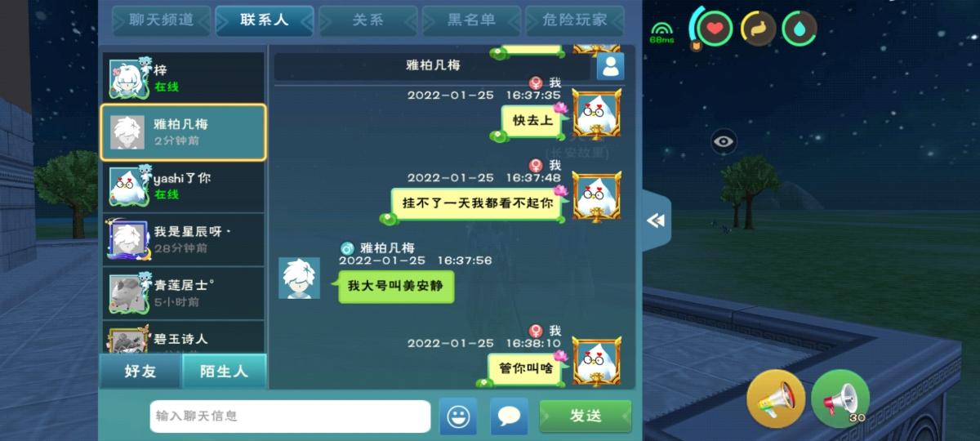Check the green network signal indicator
Image resolution: width=980 pixels, height=441 pixels.
[661, 31]
